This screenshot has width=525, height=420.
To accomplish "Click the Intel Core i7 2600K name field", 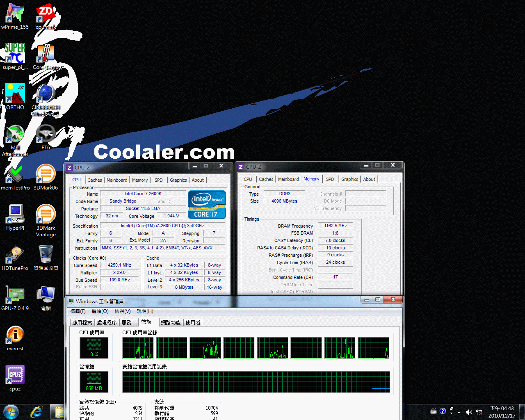I will coord(143,194).
